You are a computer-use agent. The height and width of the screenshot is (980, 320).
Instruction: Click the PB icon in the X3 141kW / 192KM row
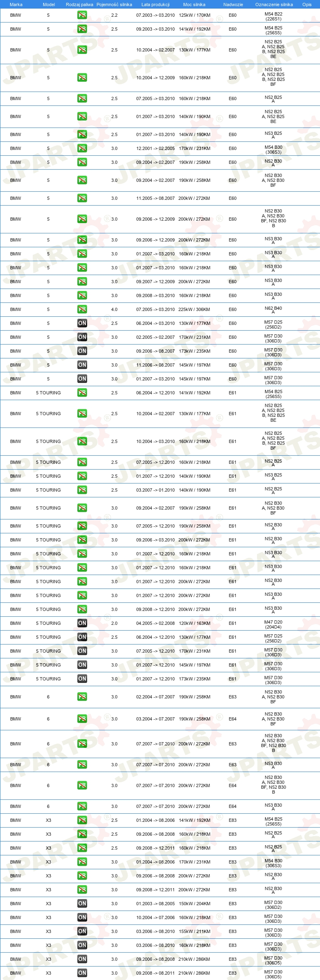click(x=82, y=820)
